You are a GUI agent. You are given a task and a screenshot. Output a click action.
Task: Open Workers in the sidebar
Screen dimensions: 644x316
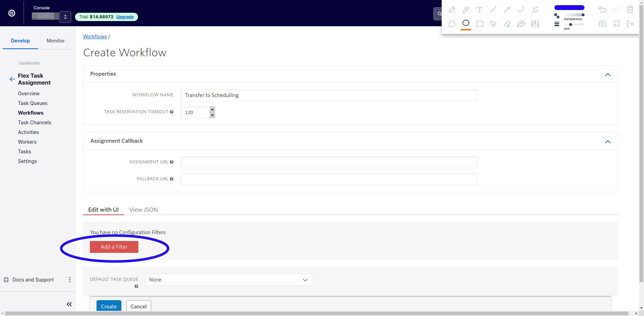tap(27, 142)
